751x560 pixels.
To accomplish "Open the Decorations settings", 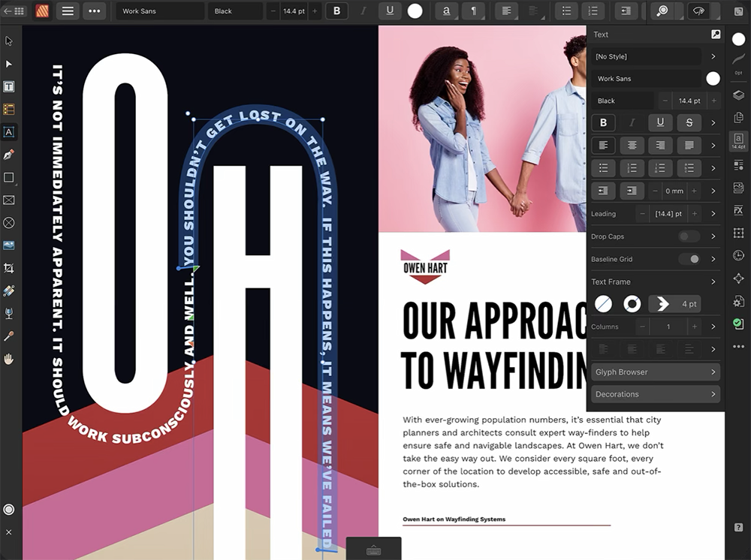I will click(655, 394).
